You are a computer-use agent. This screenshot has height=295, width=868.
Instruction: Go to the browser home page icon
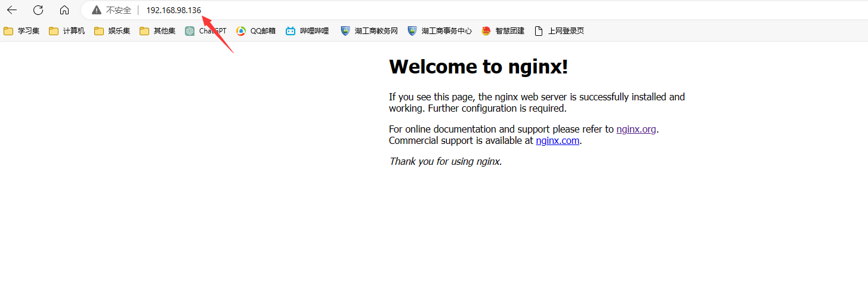(x=64, y=10)
